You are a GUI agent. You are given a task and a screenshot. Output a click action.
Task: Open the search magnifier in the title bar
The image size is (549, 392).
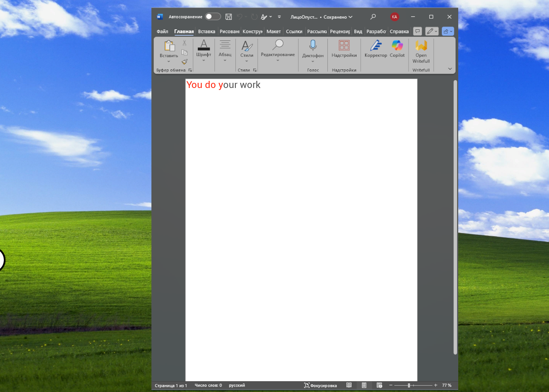click(373, 17)
